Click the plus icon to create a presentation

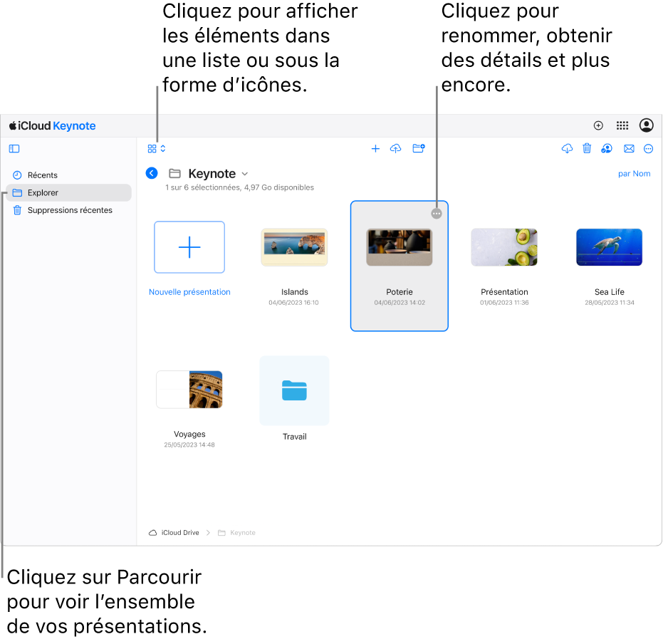[x=375, y=149]
